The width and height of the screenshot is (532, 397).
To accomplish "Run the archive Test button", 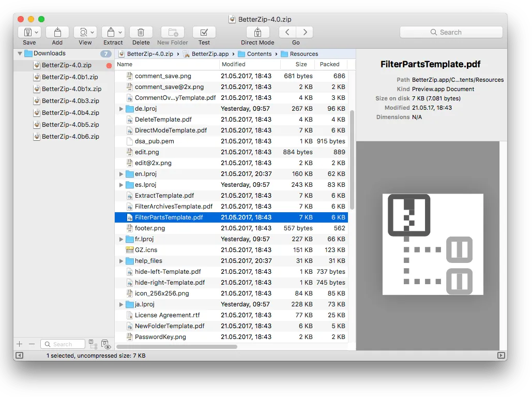I will click(204, 32).
